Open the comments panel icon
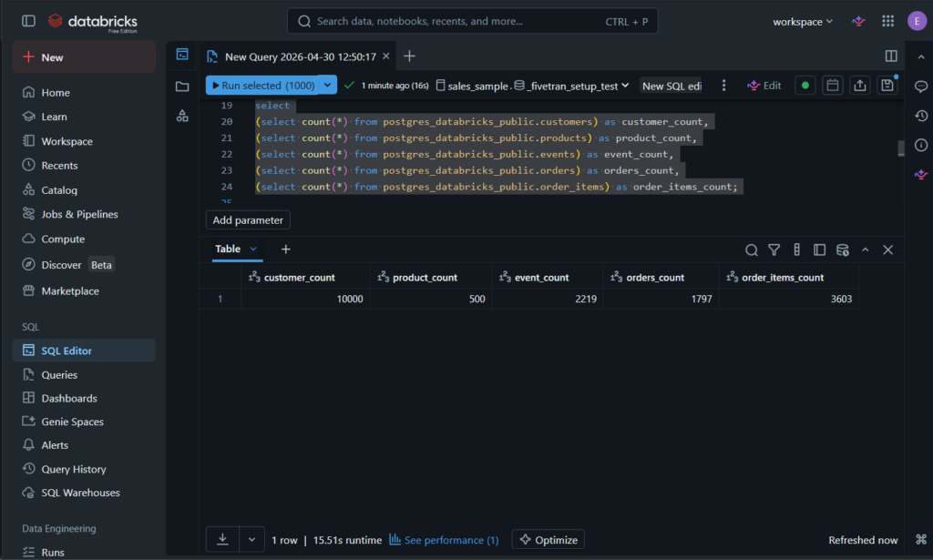This screenshot has width=933, height=560. (x=921, y=87)
